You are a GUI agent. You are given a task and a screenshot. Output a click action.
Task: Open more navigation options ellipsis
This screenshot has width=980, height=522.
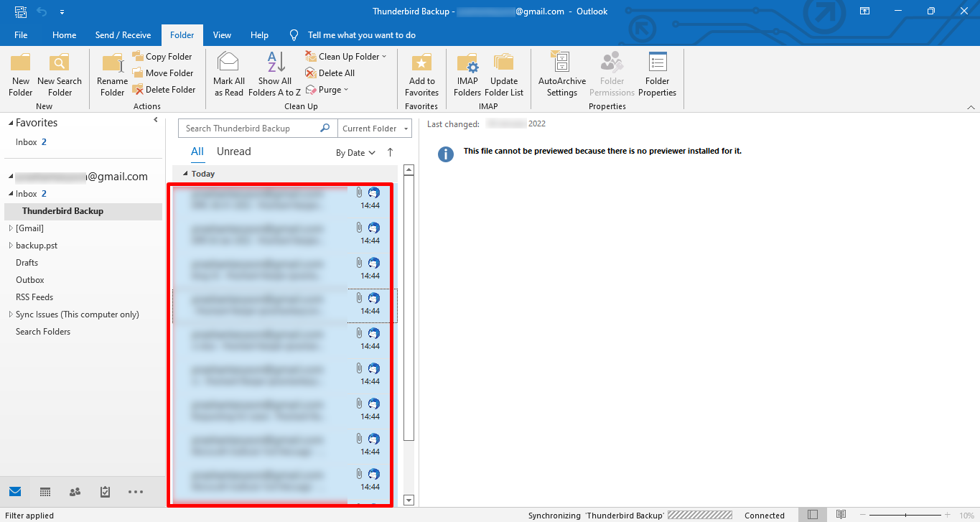click(136, 492)
